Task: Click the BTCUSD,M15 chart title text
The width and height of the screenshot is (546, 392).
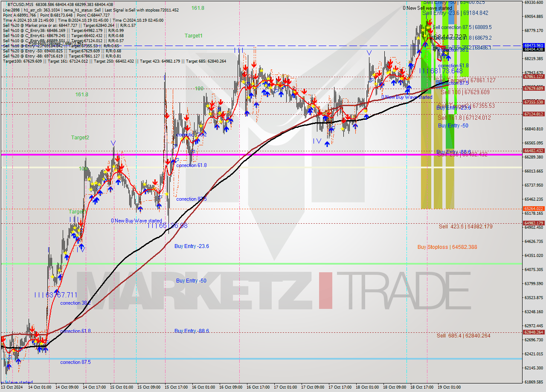Action: click(21, 4)
